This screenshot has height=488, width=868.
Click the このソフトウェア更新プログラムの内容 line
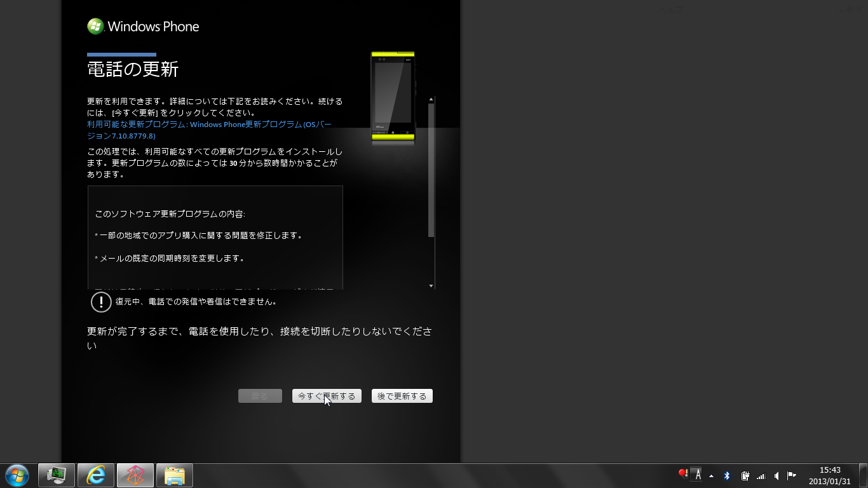(170, 214)
